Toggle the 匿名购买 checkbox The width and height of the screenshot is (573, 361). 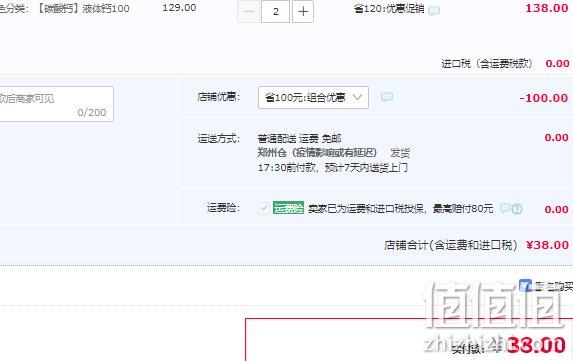point(525,285)
